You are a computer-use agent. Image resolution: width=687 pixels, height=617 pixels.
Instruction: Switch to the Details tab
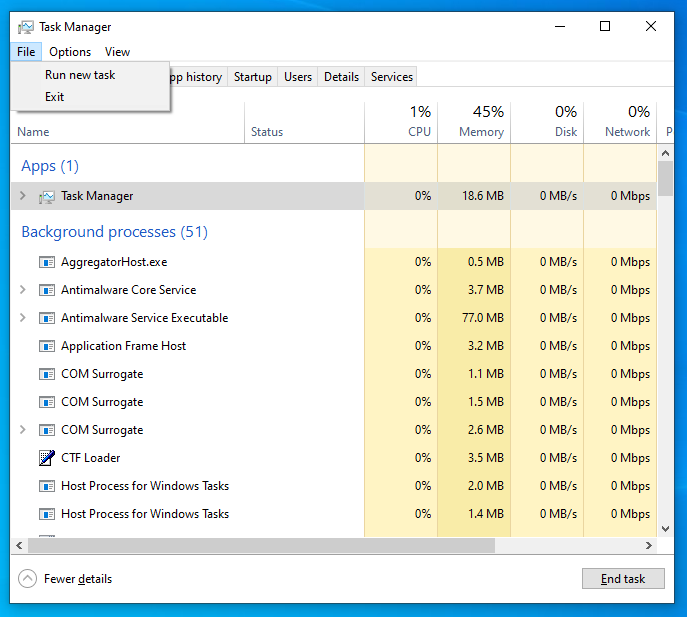(341, 77)
